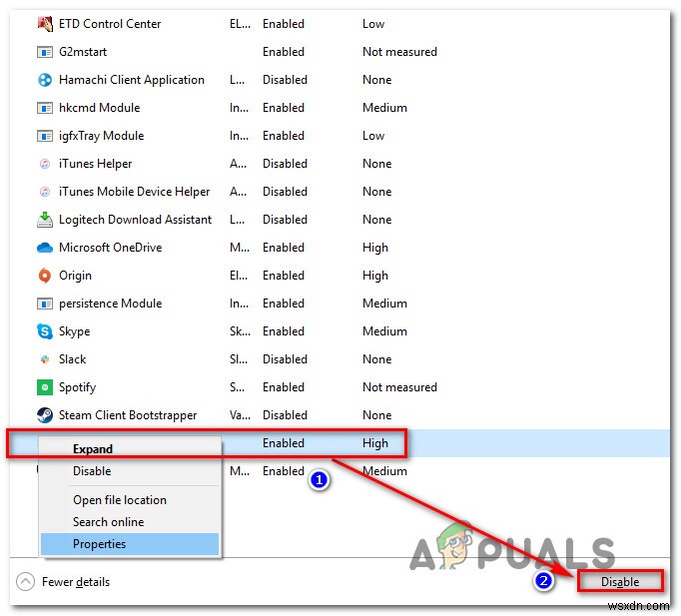Click Medium impact of persistence Module
The width and height of the screenshot is (681, 616).
coord(384,304)
